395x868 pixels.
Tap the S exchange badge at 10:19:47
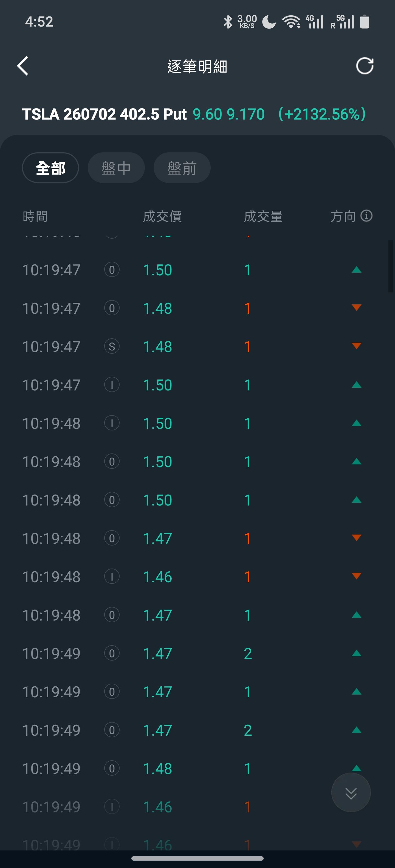(x=112, y=346)
